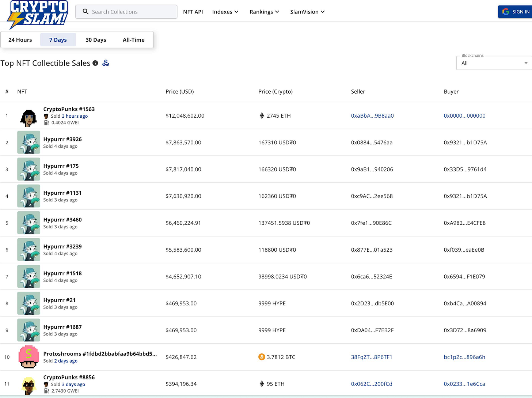Open the Hypurrr #21 thumbnail
The width and height of the screenshot is (532, 398).
[28, 303]
